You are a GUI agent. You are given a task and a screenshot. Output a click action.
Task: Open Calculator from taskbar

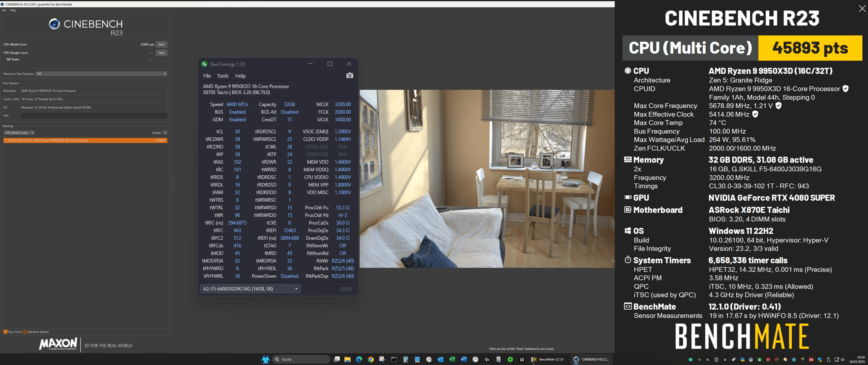[405, 359]
